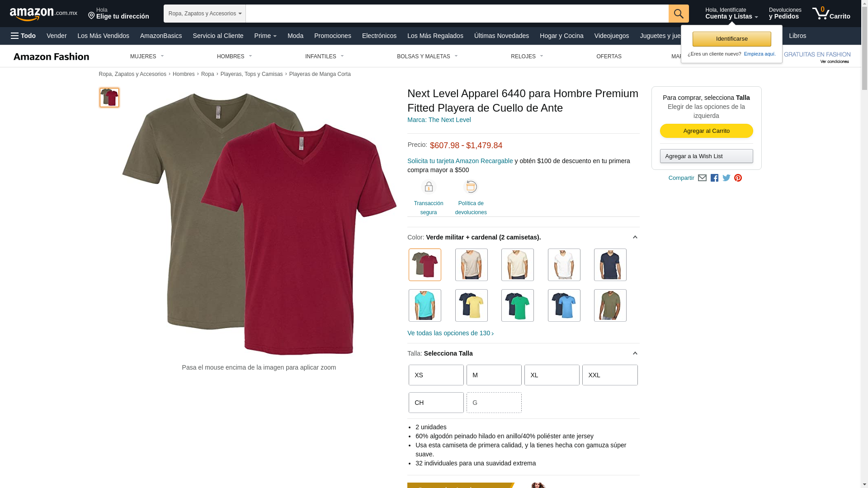Image resolution: width=868 pixels, height=488 pixels.
Task: Share via email envelope icon
Action: click(702, 178)
